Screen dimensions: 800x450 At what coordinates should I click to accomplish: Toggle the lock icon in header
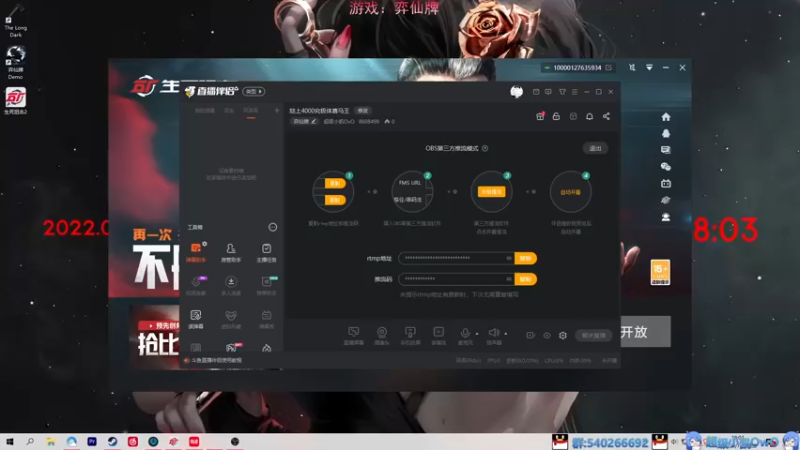click(x=556, y=116)
